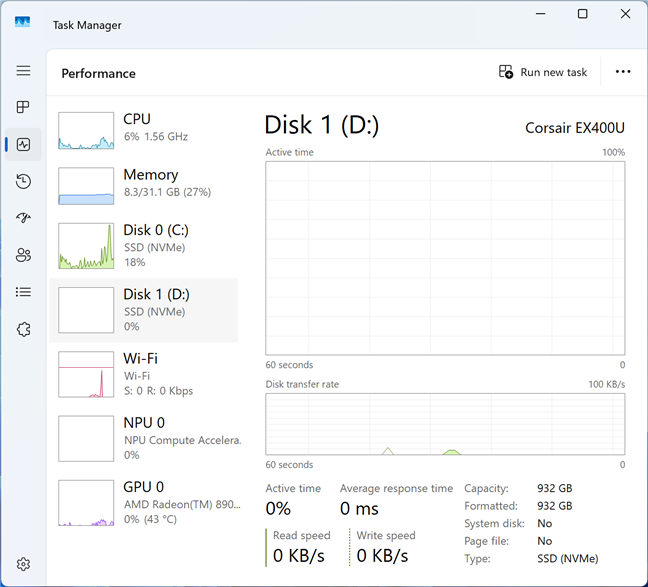Open the three-dot more options menu
The image size is (648, 587).
623,72
